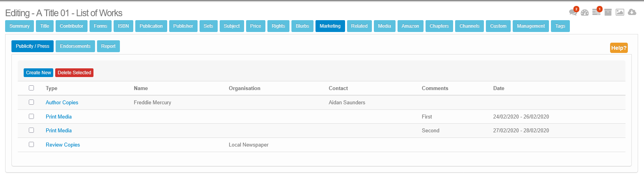
Task: Click the red Delete Selected button
Action: tap(74, 73)
